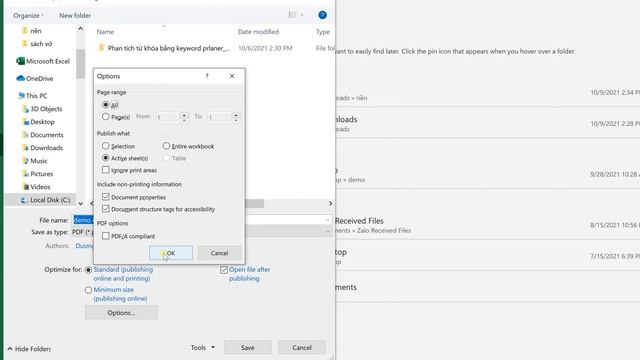Choose the Active sheet(s) option
Viewport: 640px width, 360px height.
coord(105,158)
